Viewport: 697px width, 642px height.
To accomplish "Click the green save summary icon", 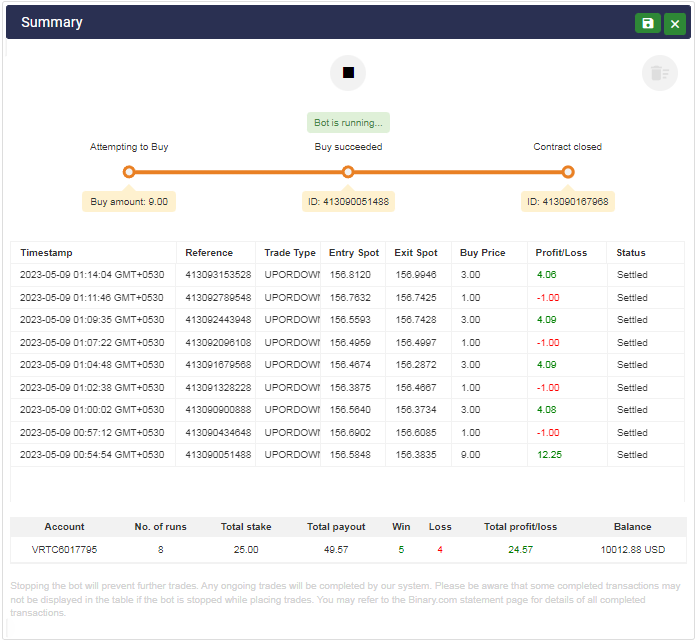I will (647, 23).
